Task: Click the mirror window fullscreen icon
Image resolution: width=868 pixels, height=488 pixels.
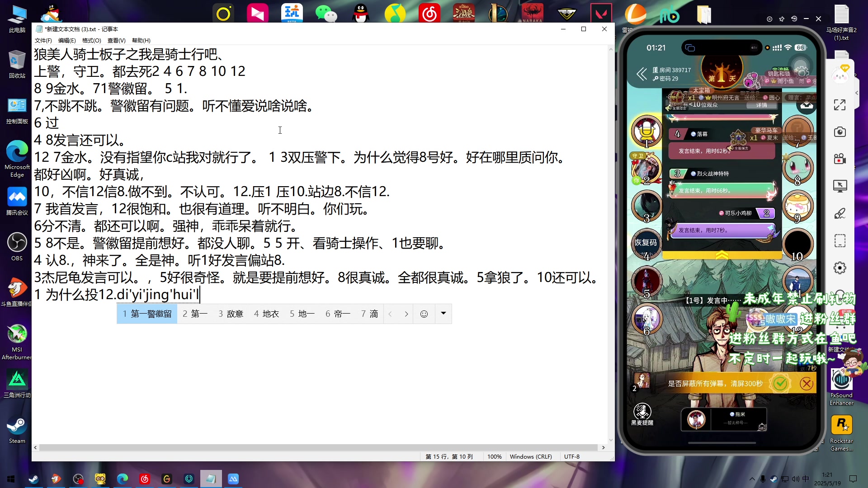Action: 840,105
